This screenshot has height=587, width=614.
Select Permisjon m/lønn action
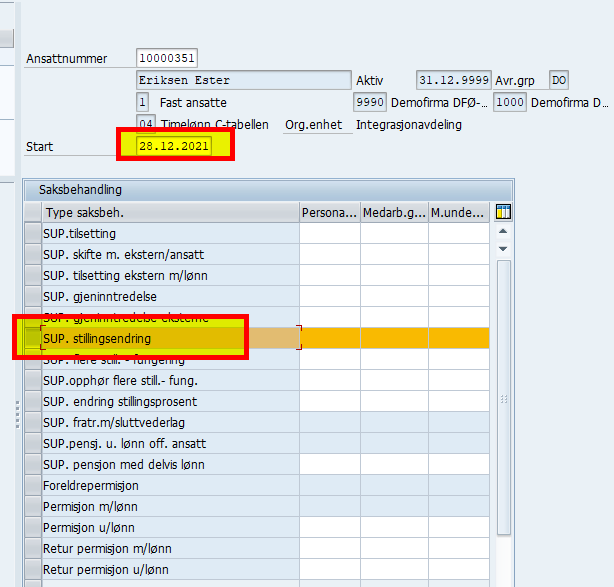[x=90, y=507]
